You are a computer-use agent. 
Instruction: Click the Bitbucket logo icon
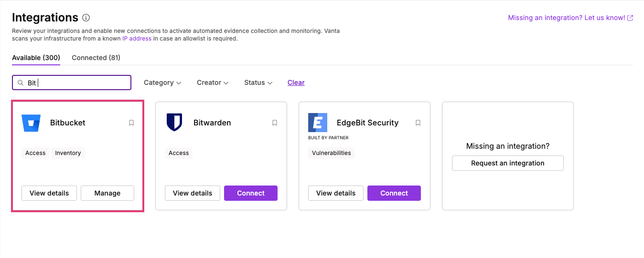point(31,123)
